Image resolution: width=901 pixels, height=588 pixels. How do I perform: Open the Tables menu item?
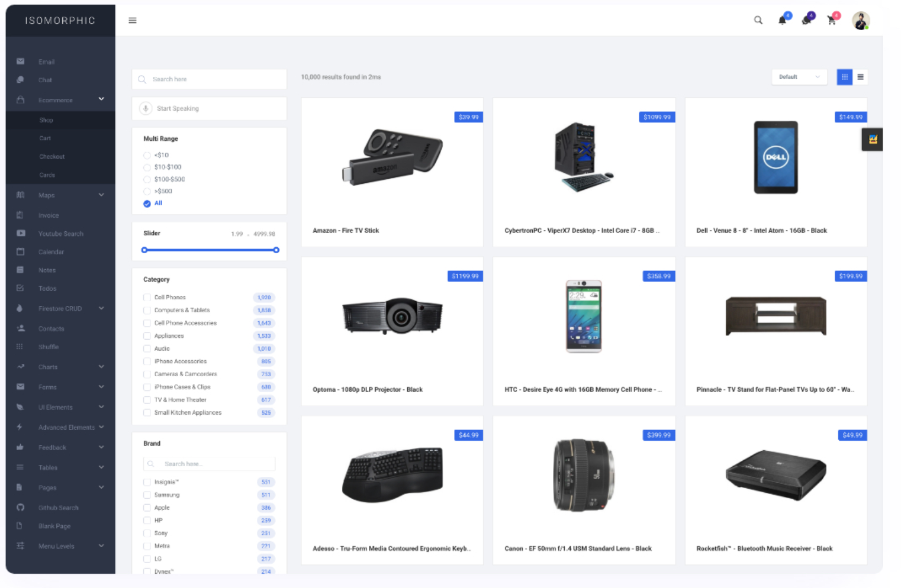click(x=60, y=468)
